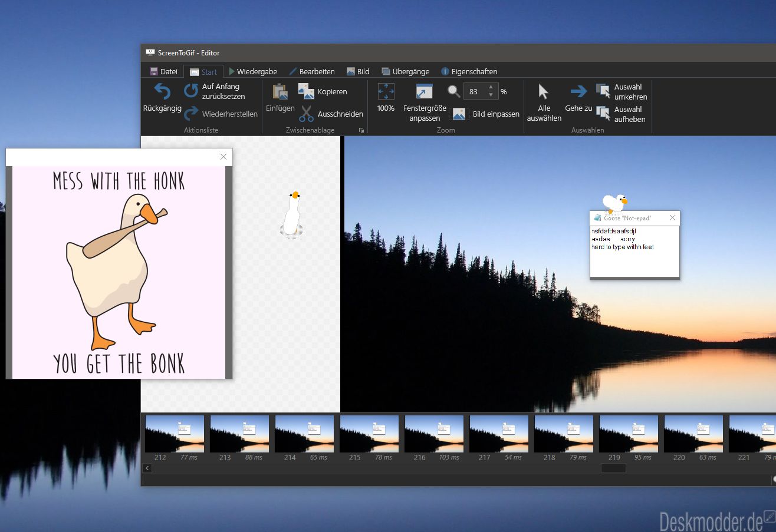
Task: Select frame thumbnail 220
Action: tap(693, 434)
